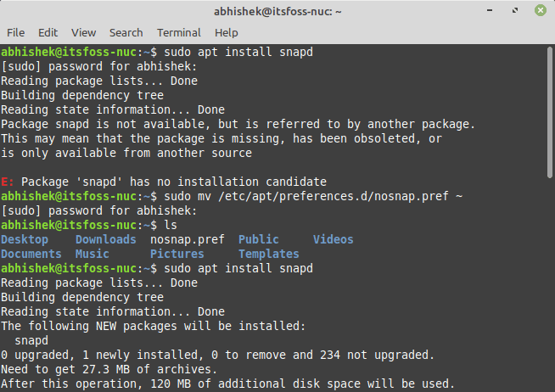Screen dimensions: 555x392
Task: Click 'Package snapd is not available' line
Action: point(238,124)
